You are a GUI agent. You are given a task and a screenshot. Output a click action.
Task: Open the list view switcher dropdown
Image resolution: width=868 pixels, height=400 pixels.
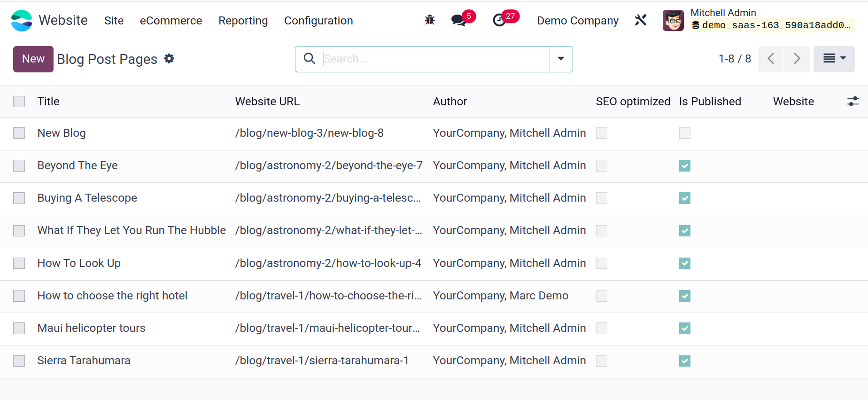point(834,59)
